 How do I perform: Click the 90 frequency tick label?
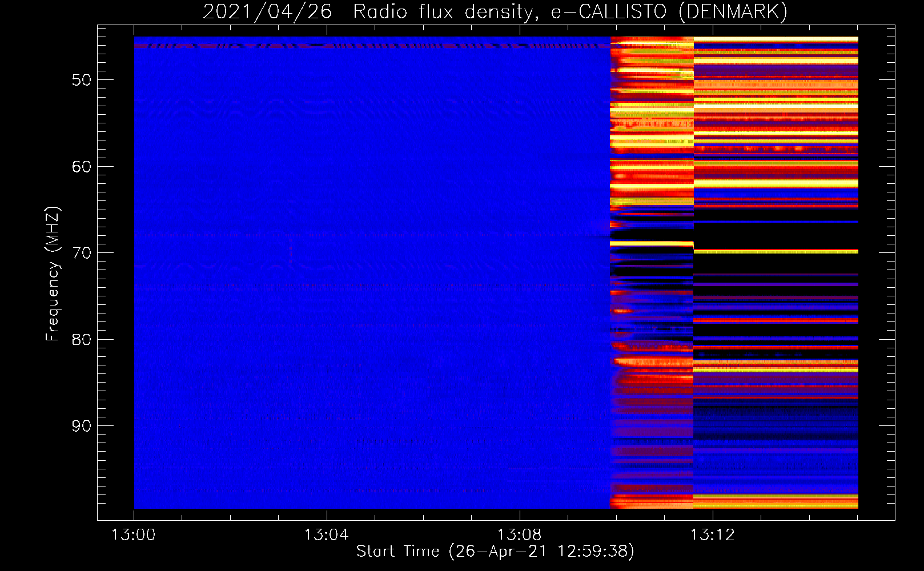pyautogui.click(x=82, y=426)
